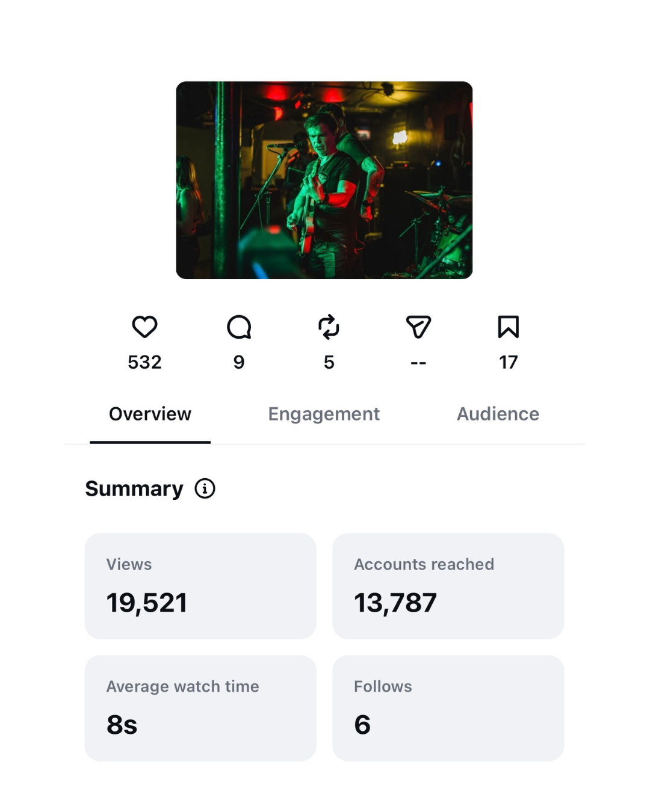Open the concert reel thumbnail

324,180
